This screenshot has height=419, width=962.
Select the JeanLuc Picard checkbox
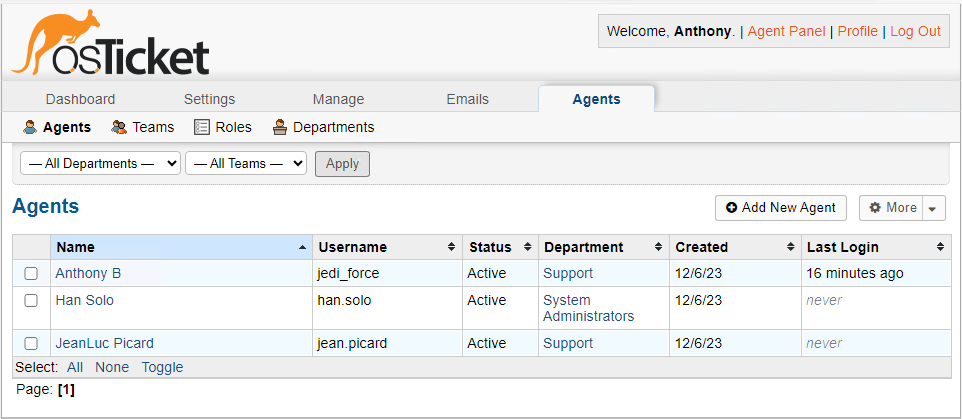[31, 343]
